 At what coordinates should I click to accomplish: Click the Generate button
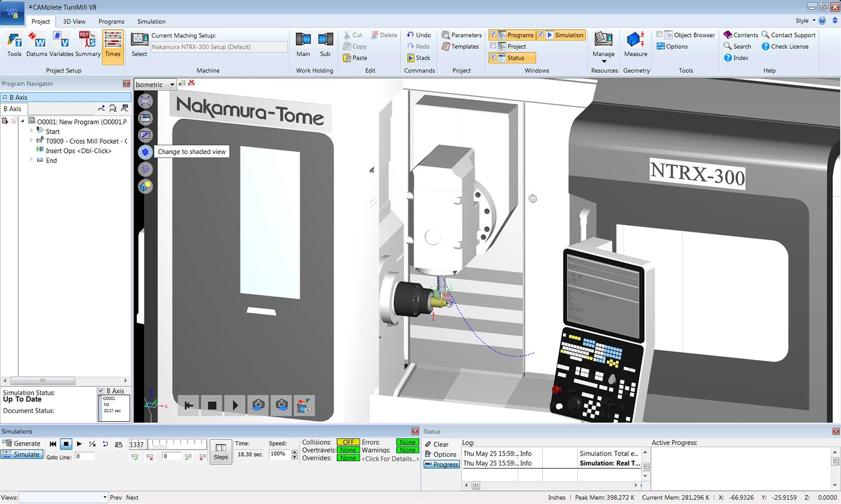21,444
